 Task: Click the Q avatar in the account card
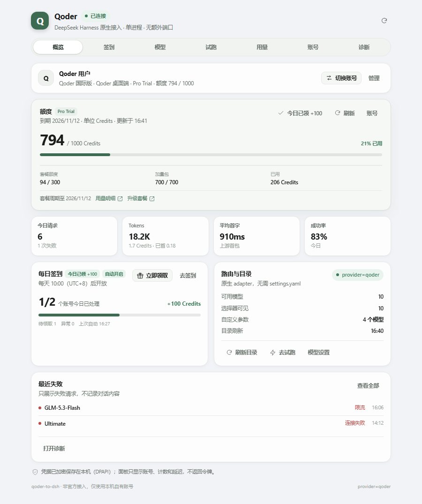pyautogui.click(x=46, y=78)
